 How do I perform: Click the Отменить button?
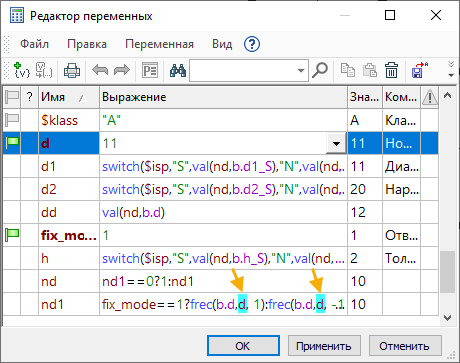point(405,346)
